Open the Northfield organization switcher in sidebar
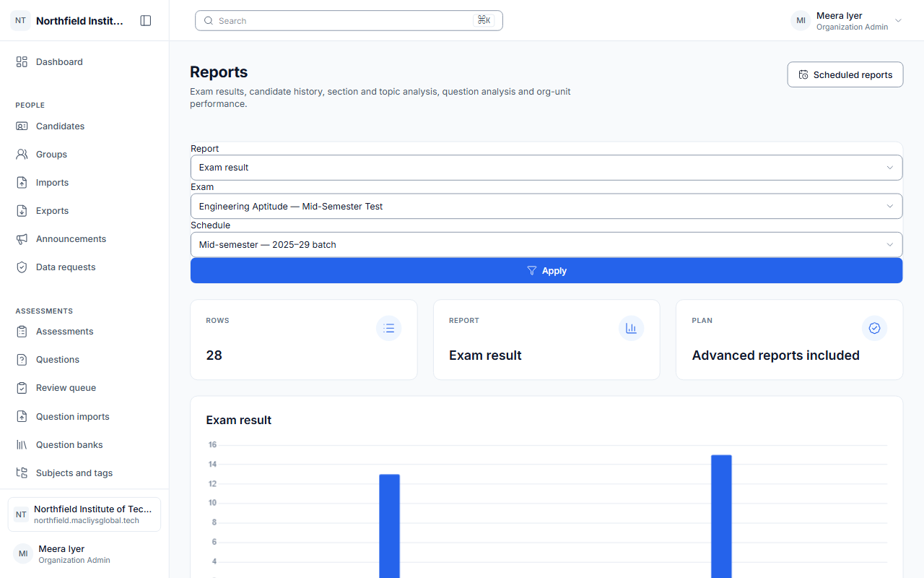Viewport: 924px width, 578px height. tap(84, 514)
